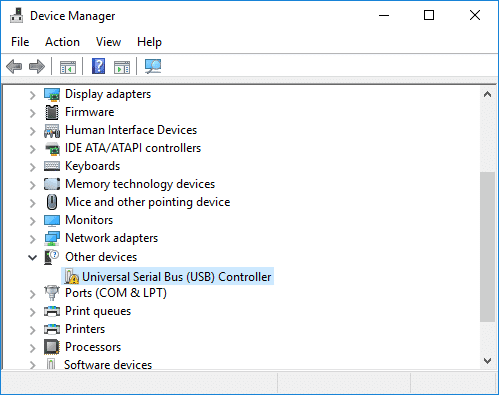Screen dimensions: 499x395
Task: Select the 'Memory technology devices' label
Action: 140,184
